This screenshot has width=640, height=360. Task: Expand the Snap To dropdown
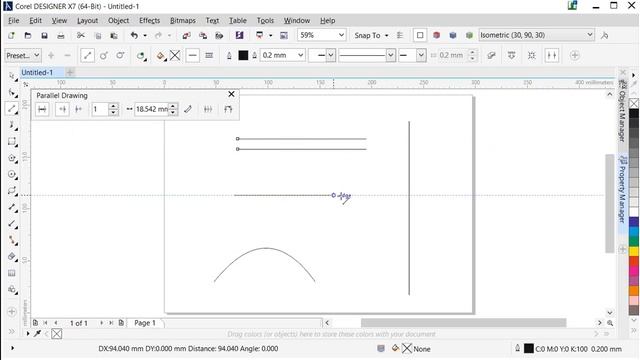(387, 36)
